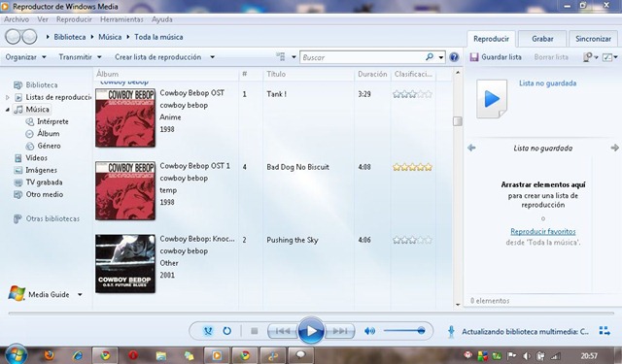Collapse the Música tree node
This screenshot has width=622, height=364.
coord(7,110)
